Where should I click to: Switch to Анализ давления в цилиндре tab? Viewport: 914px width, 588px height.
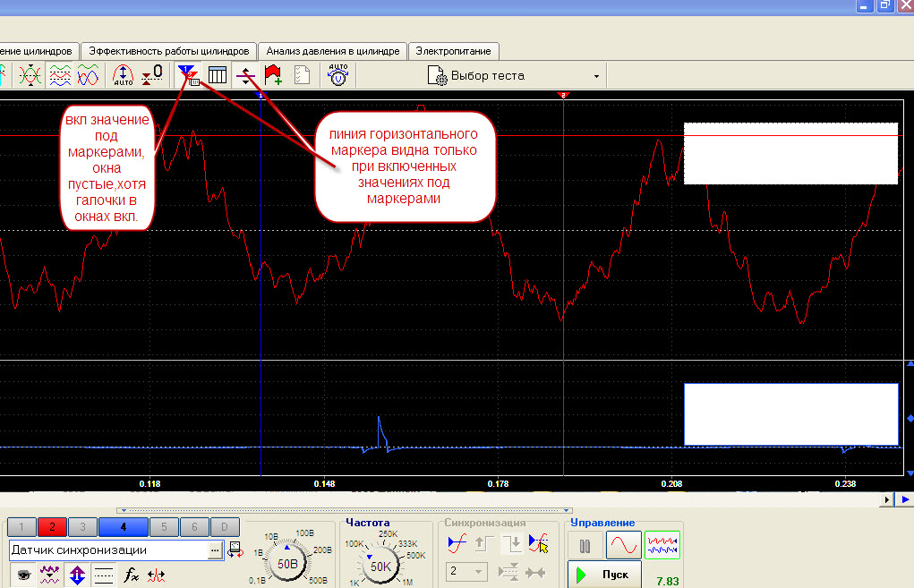pos(333,51)
